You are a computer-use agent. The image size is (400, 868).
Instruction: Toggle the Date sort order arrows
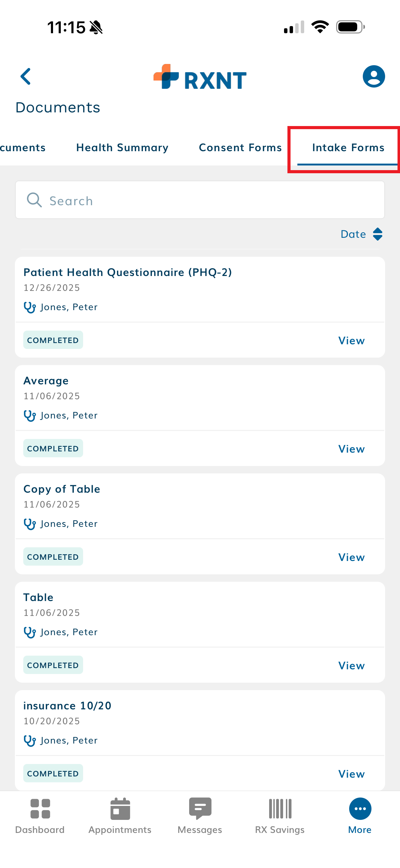[377, 234]
